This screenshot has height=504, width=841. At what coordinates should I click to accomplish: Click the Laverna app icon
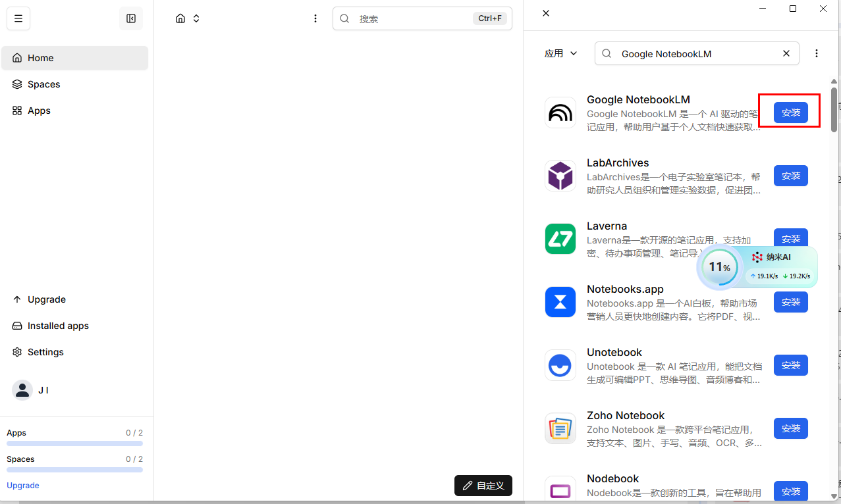click(560, 239)
